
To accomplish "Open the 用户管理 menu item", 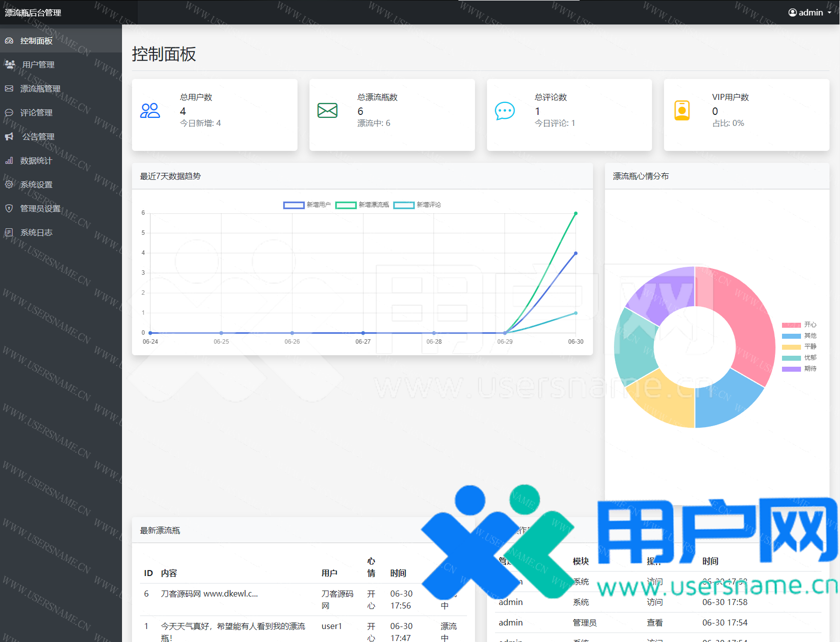I will [38, 64].
